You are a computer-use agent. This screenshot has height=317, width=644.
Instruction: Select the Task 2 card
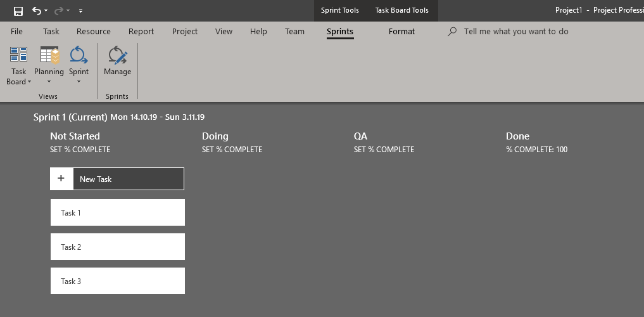[117, 247]
